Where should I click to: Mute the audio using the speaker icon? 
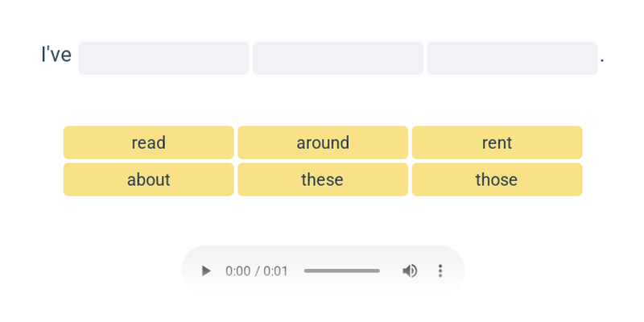point(410,271)
